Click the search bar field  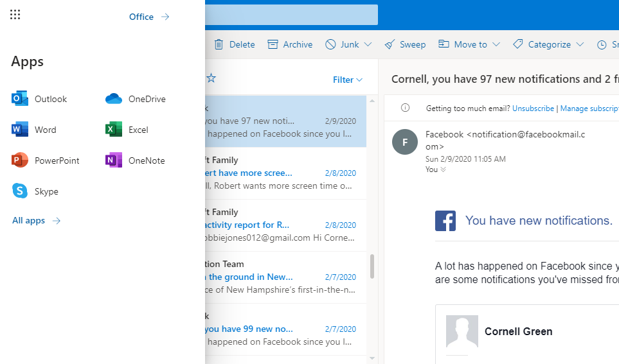pyautogui.click(x=291, y=15)
